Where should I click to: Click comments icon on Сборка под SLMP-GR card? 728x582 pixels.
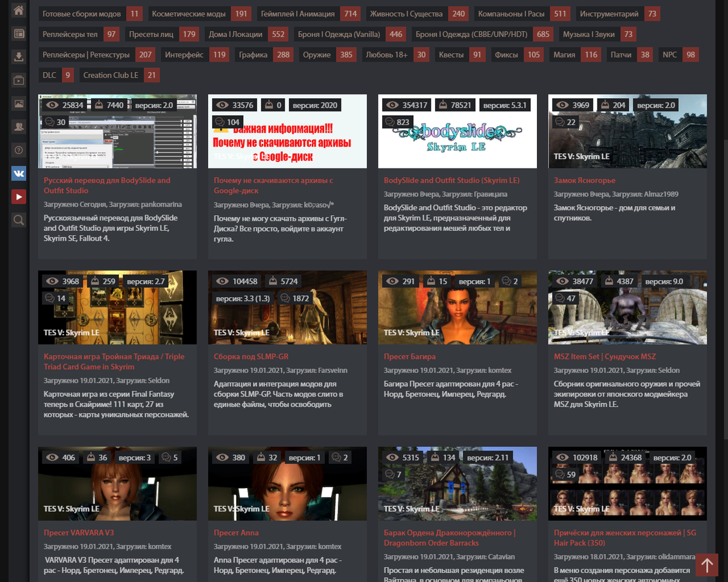click(x=285, y=299)
